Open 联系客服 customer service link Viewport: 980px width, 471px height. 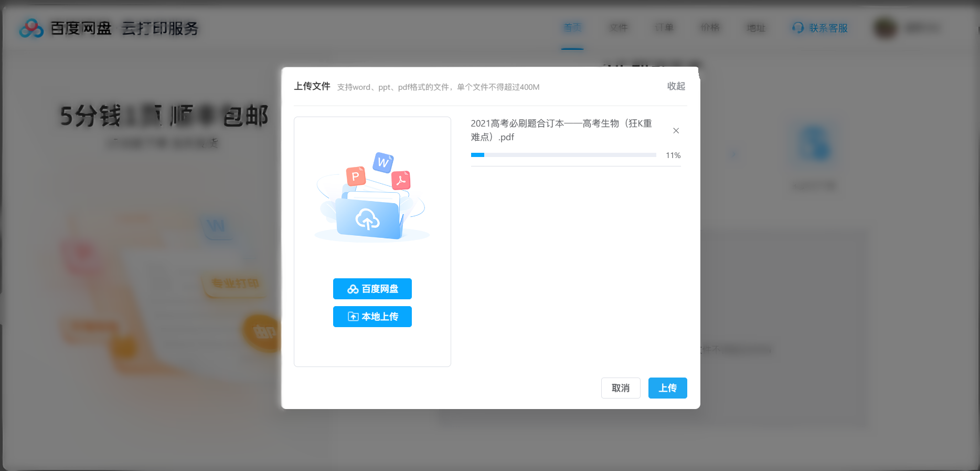pyautogui.click(x=819, y=28)
